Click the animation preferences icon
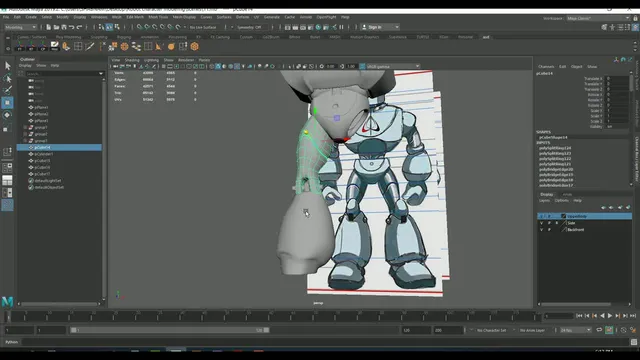The width and height of the screenshot is (640, 360). pos(633,330)
